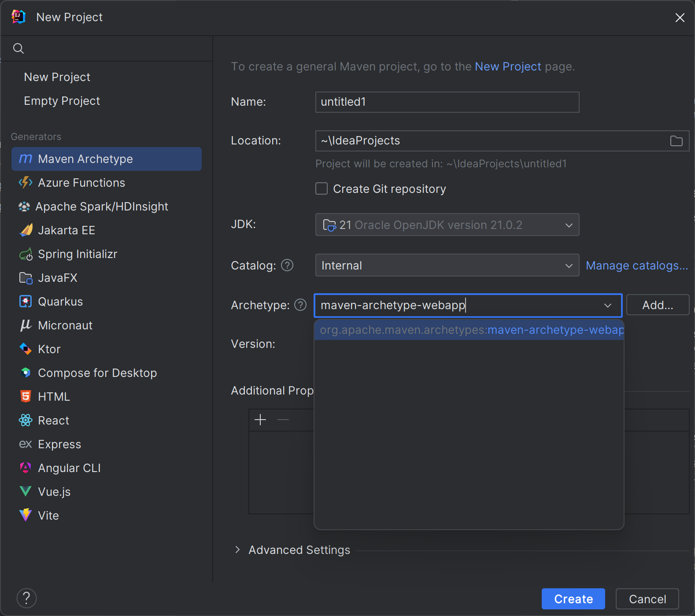Focus the Name field containing untitled1
695x616 pixels.
click(447, 102)
